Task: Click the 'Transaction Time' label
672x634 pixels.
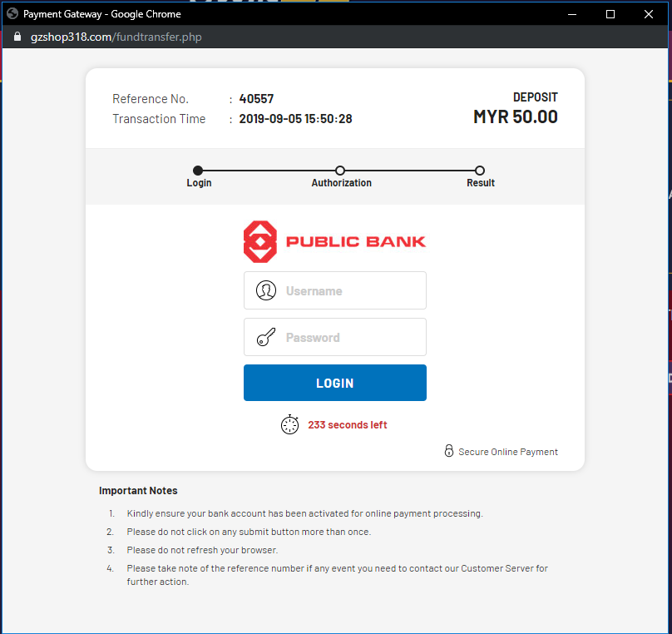Action: click(x=159, y=119)
